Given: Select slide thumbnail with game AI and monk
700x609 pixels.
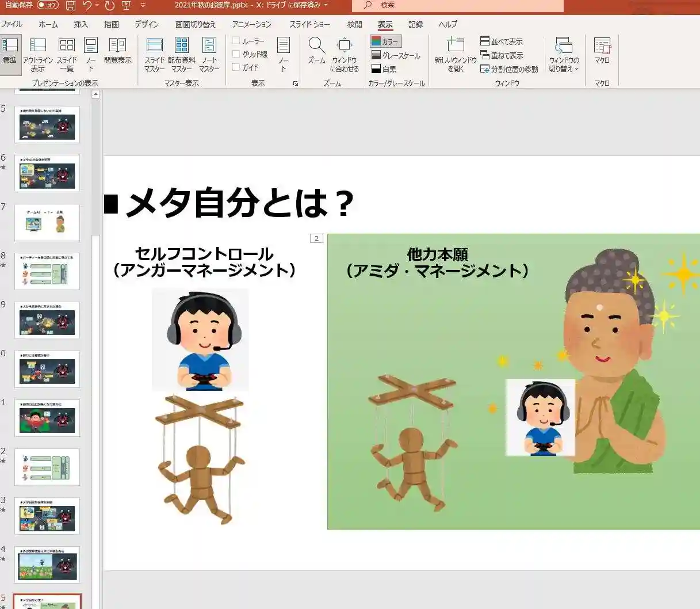Looking at the screenshot, I should [x=47, y=222].
